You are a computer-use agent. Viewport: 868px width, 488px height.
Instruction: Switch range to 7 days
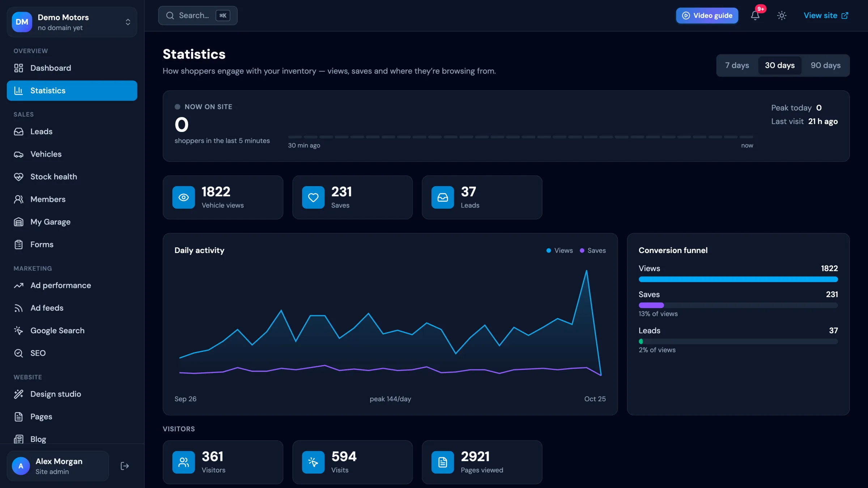(737, 65)
